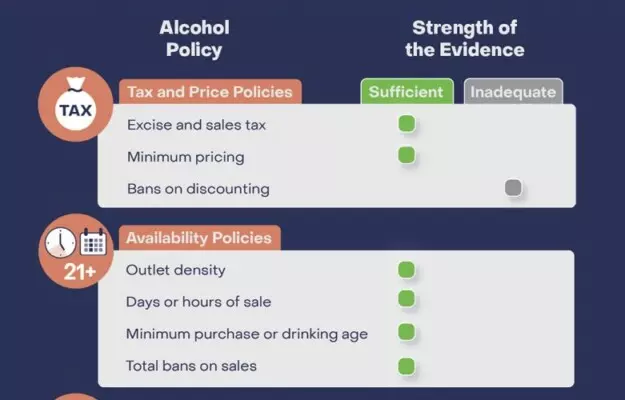Viewport: 625px width, 400px height.
Task: Click green indicator for Total bans on sales
Action: click(x=406, y=365)
